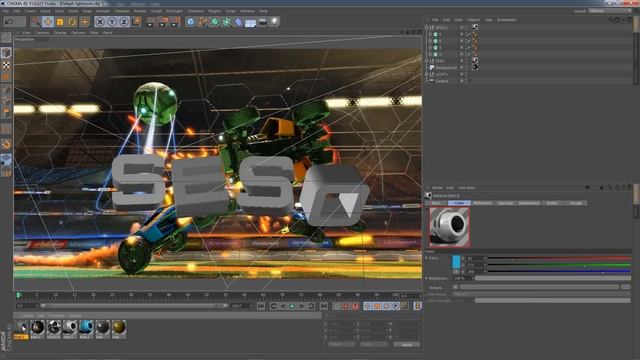
Task: Toggle the Y axis lock
Action: 112,22
